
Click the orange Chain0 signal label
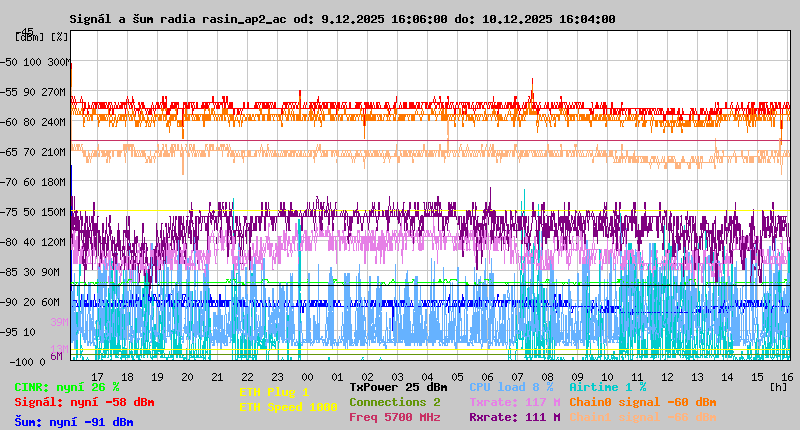click(643, 402)
